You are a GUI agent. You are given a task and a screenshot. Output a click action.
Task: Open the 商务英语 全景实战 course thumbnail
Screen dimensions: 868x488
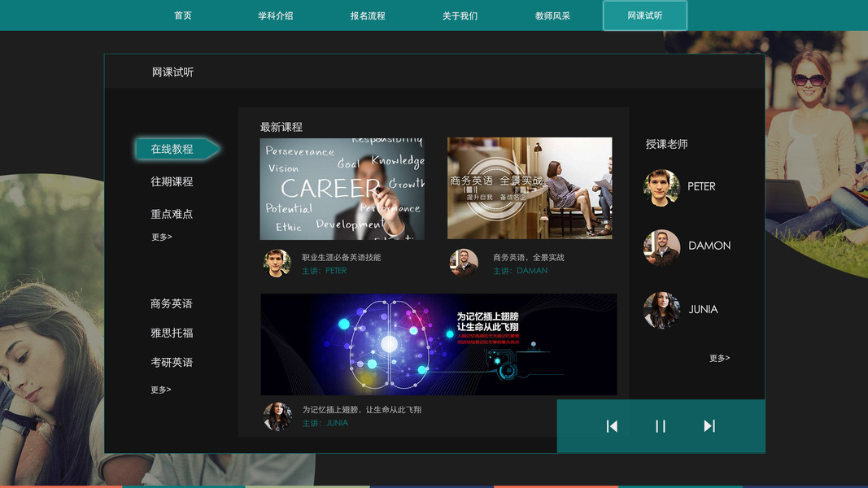point(530,188)
